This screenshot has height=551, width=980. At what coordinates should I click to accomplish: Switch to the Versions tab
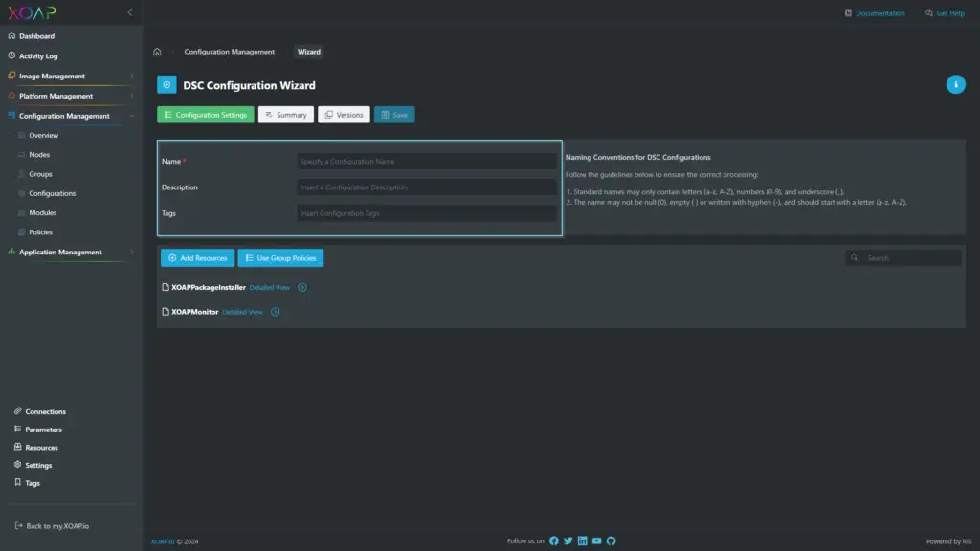[344, 115]
